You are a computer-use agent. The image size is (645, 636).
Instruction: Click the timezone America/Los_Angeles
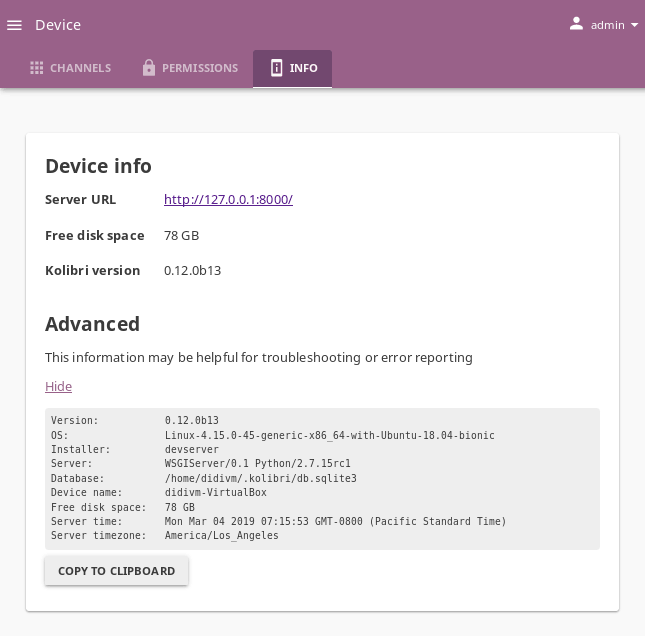point(221,536)
